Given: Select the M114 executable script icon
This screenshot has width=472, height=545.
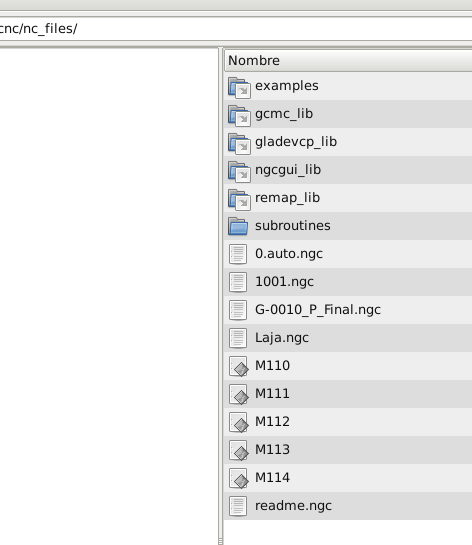Looking at the screenshot, I should coord(238,478).
